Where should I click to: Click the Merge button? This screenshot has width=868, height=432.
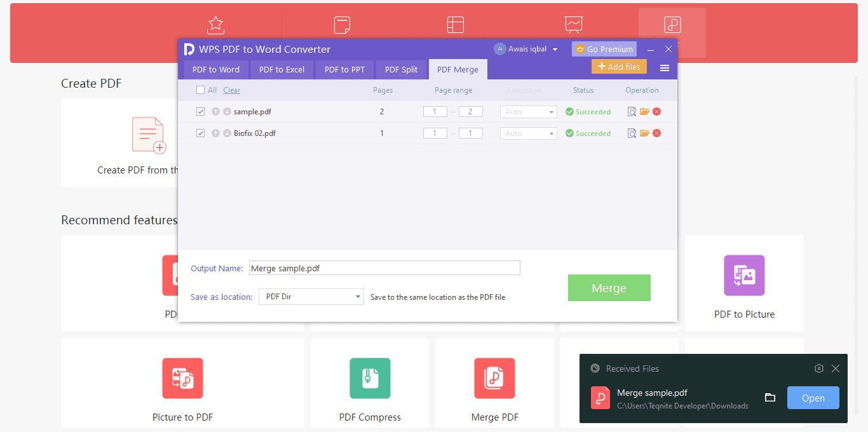coord(608,288)
